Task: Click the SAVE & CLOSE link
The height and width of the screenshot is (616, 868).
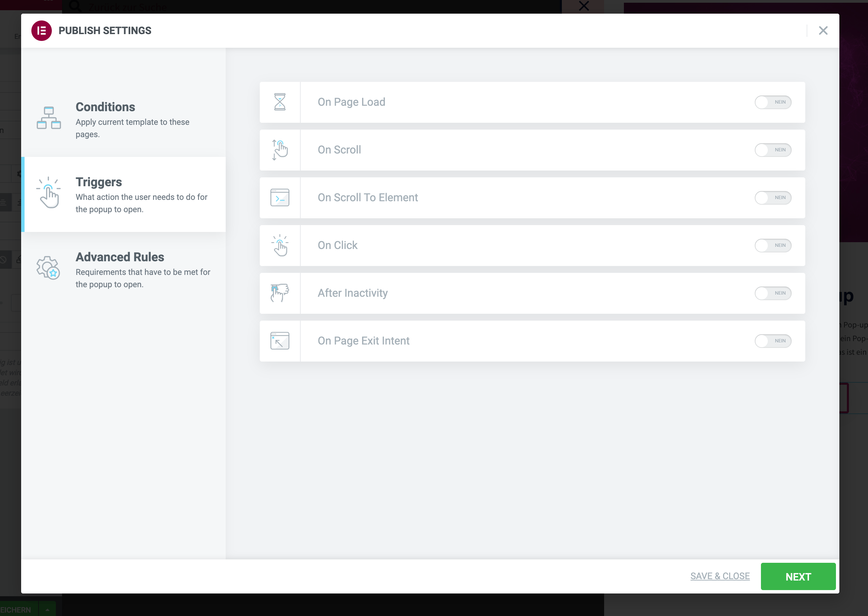Action: (x=720, y=576)
